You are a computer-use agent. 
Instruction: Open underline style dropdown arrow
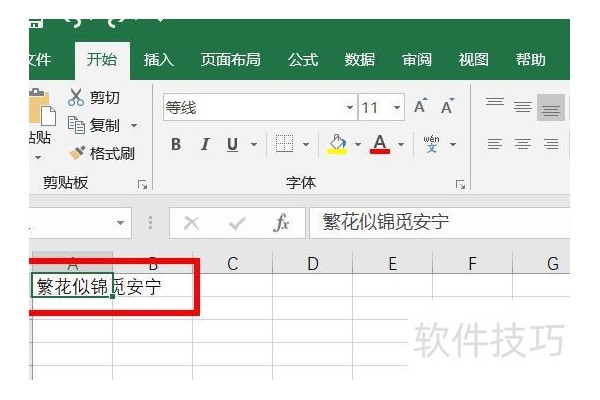point(254,144)
